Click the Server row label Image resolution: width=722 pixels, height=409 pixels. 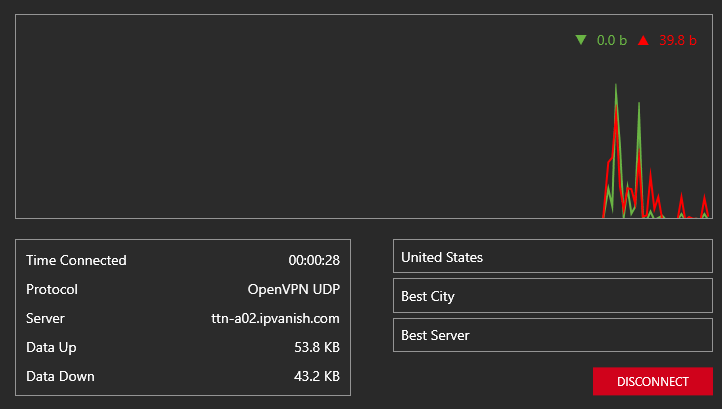45,318
